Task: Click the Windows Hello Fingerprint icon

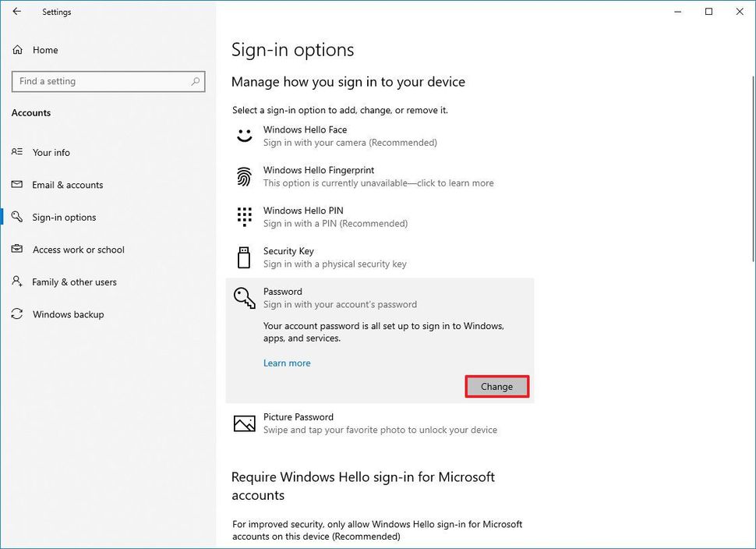Action: point(245,176)
